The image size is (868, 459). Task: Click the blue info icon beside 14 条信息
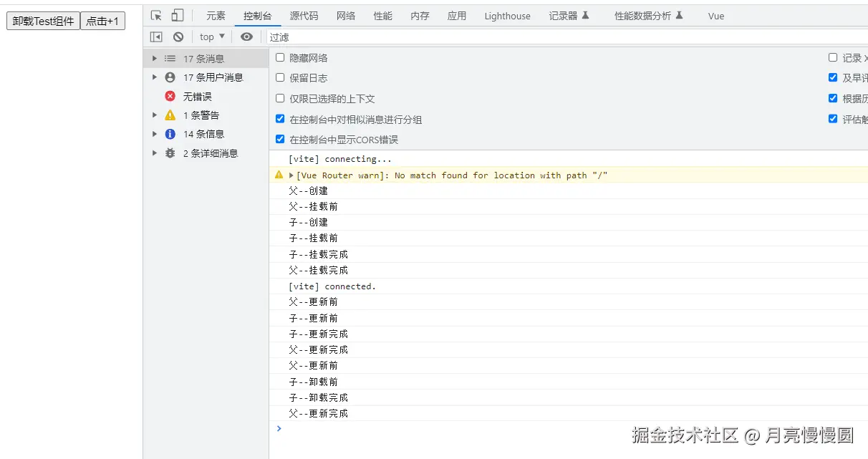click(170, 134)
